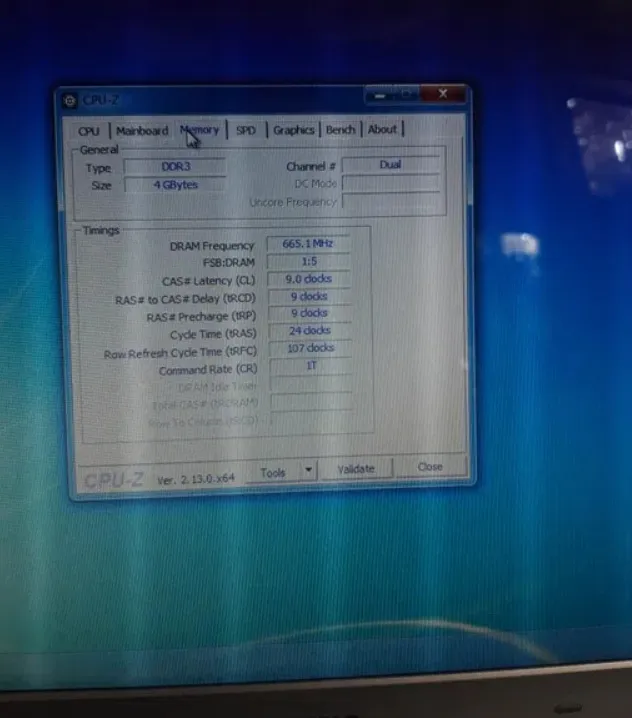Select the Memory tab
632x718 pixels.
[x=200, y=131]
